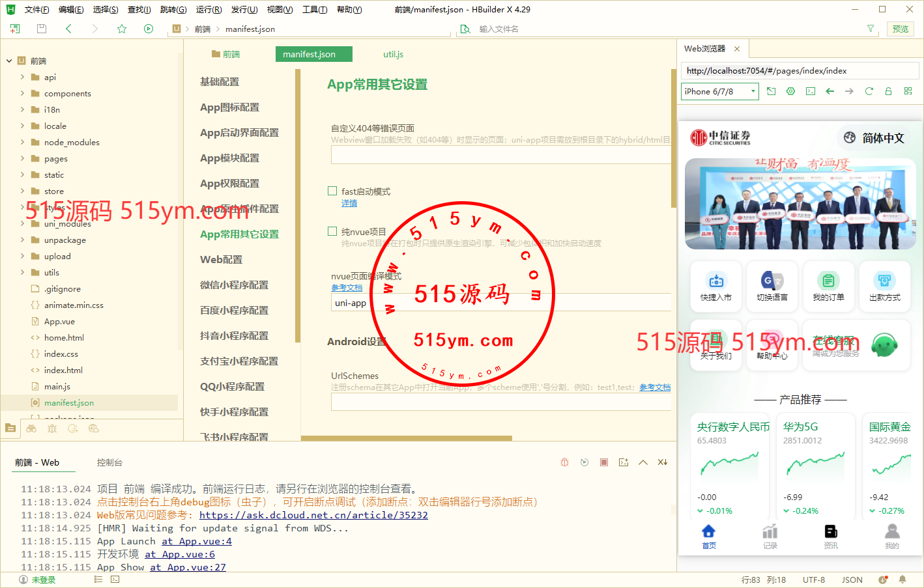Screen dimensions: 924x588
Task: Click the 预览 preview button
Action: [901, 29]
